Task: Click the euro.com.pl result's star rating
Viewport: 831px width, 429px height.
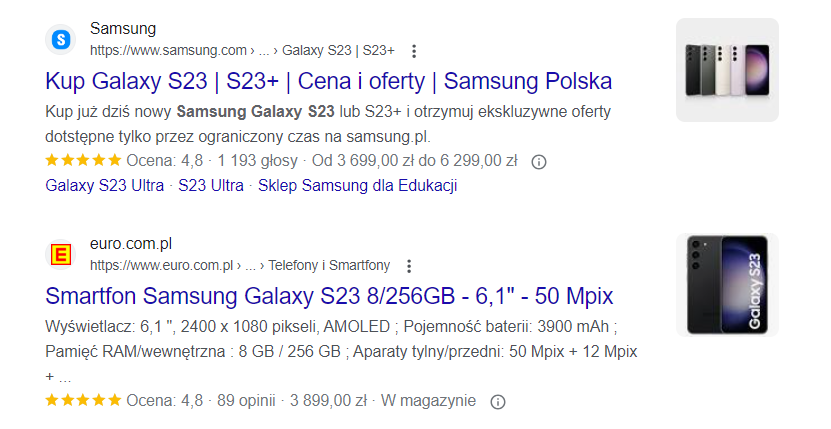Action: point(83,400)
